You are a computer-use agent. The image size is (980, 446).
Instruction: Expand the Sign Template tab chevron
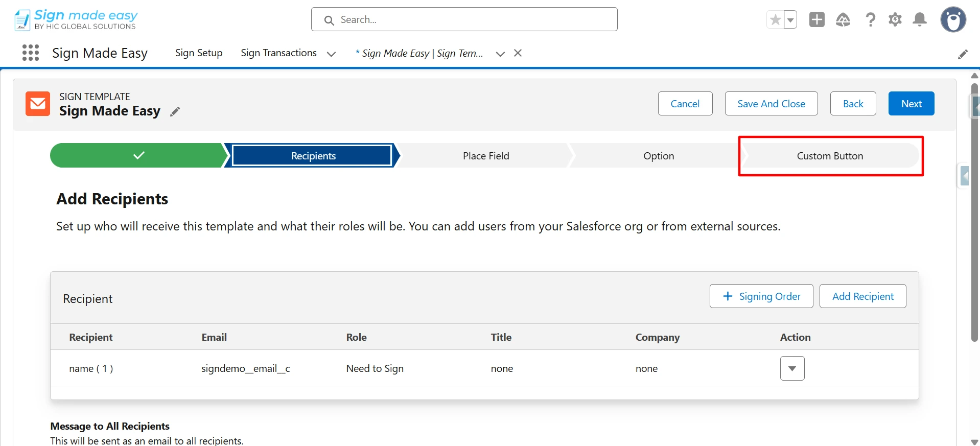[x=500, y=54]
